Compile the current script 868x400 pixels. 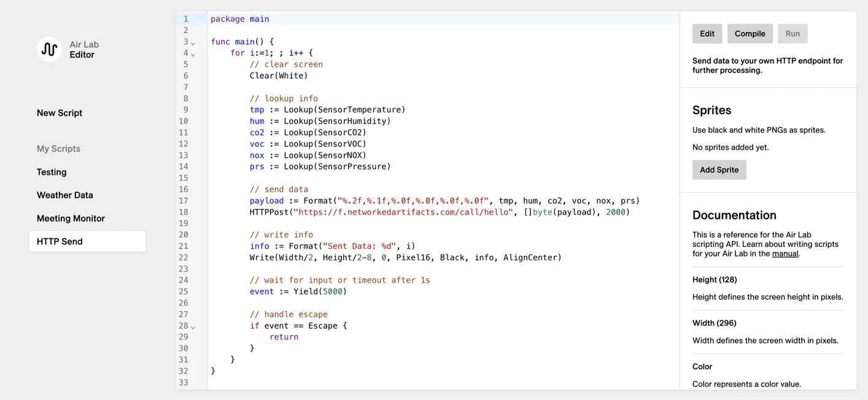[x=750, y=34]
